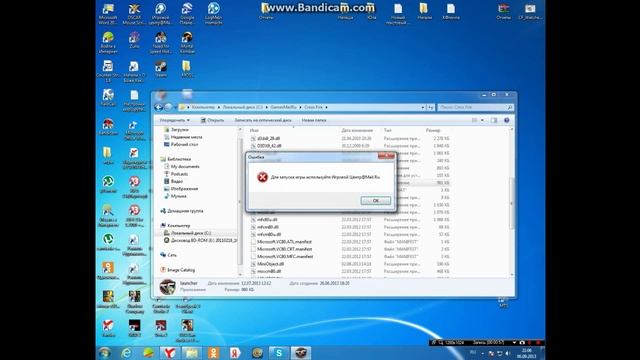Sort by Дата изменения column header
The width and height of the screenshot is (640, 360).
357,130
